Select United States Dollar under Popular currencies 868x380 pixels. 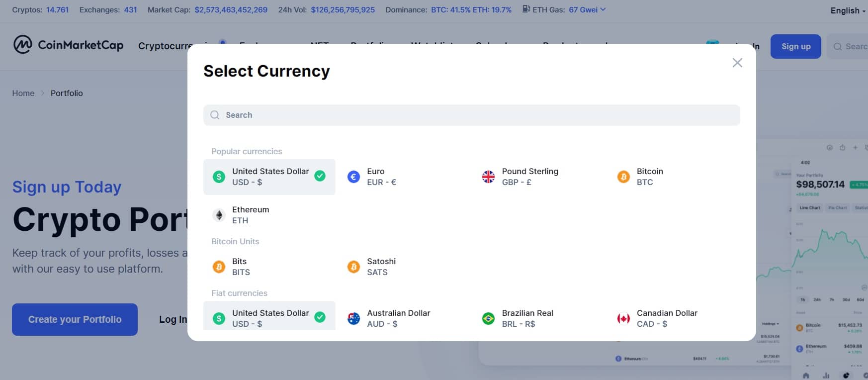point(269,177)
